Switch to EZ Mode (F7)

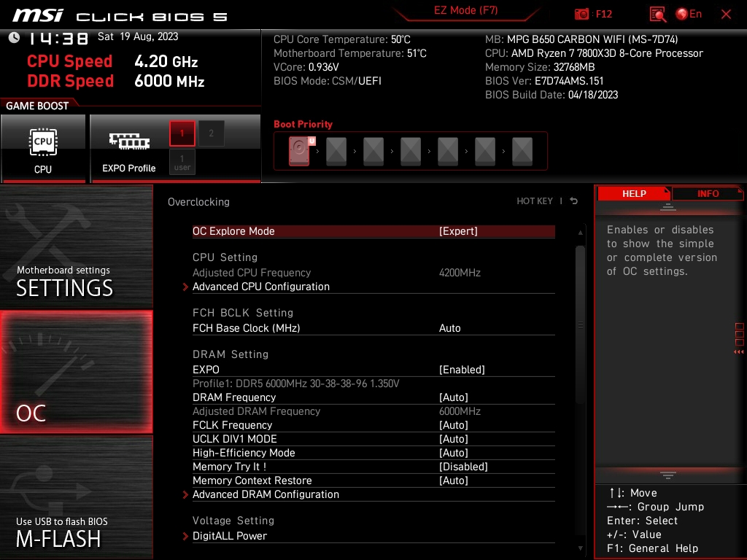click(x=465, y=10)
